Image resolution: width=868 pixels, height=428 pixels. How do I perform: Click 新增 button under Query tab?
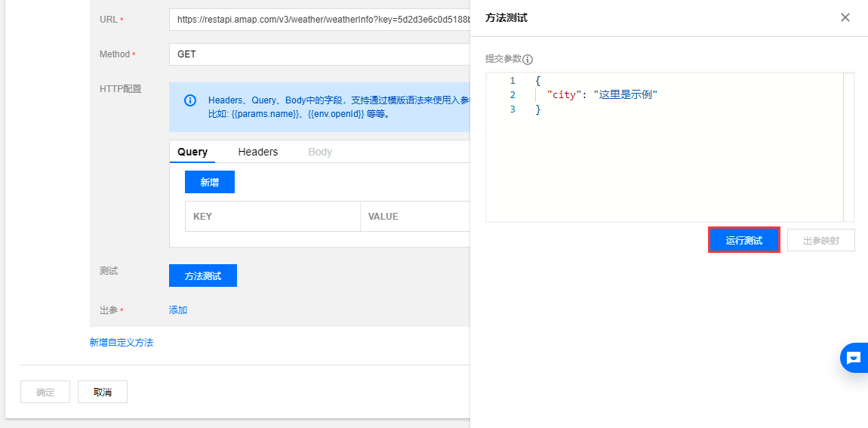209,182
